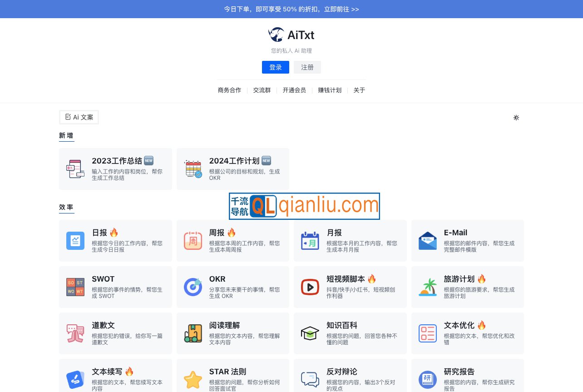583x392 pixels.
Task: Toggle the light/dark theme sun icon
Action: coord(516,118)
